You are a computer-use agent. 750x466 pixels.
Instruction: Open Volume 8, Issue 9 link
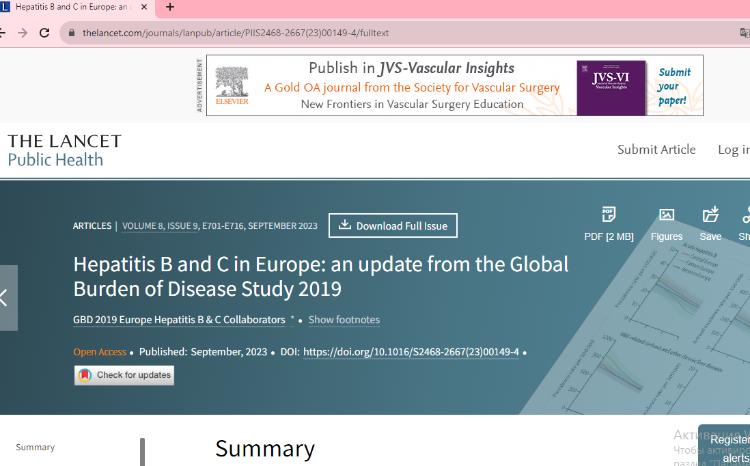click(160, 226)
